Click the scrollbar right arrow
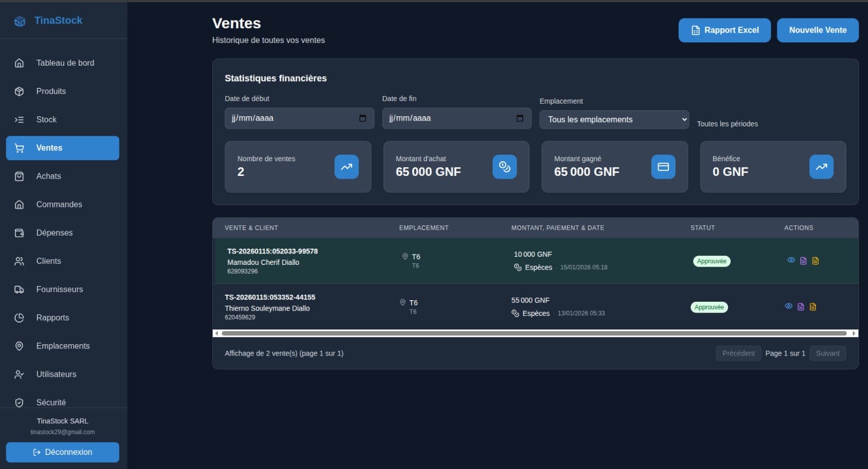Image resolution: width=868 pixels, height=469 pixels. 854,333
